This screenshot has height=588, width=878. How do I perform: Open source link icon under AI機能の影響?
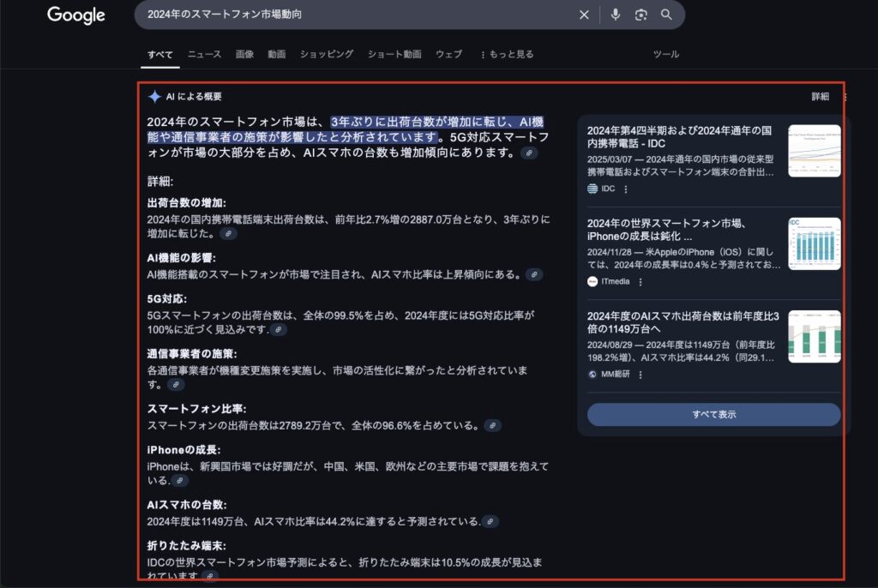coord(534,274)
